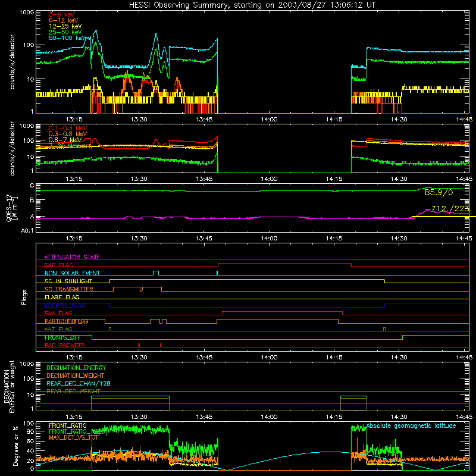Click the ATTENUATOR_STATE flag label
Viewport: 476px width, 476px height.
pos(72,257)
